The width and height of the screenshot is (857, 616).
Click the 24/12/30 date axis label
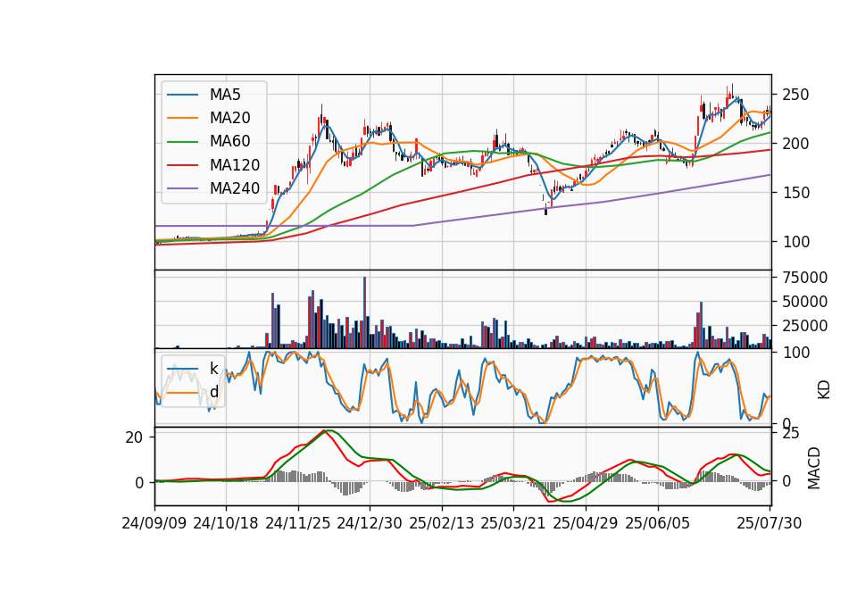[x=370, y=523]
